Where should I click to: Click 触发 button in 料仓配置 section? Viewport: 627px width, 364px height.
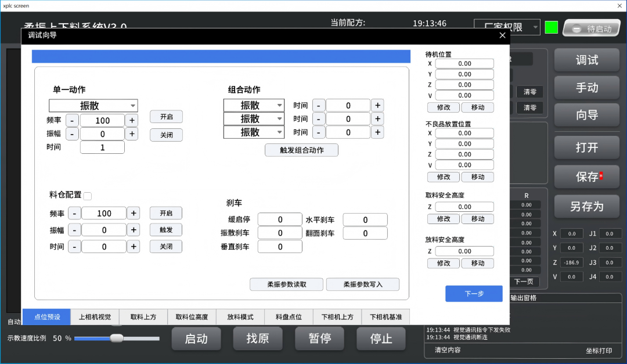tap(166, 230)
